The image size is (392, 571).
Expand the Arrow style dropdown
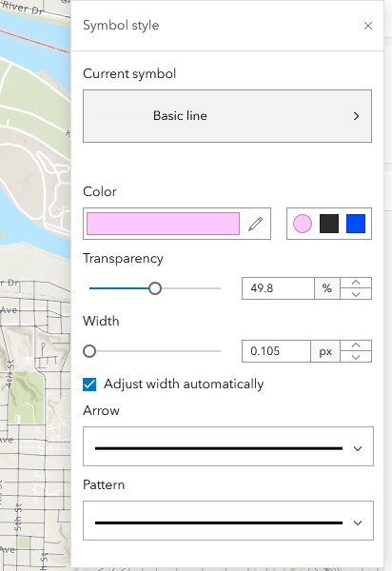(x=228, y=446)
